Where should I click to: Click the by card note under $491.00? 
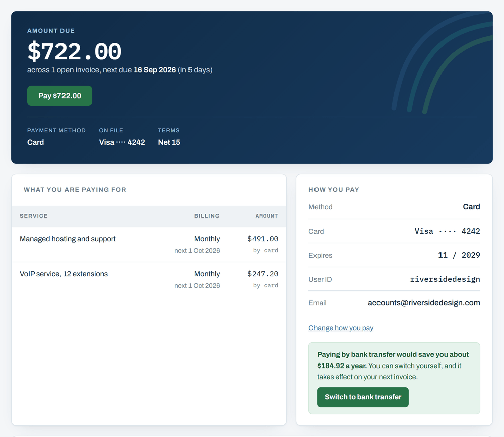tap(265, 250)
